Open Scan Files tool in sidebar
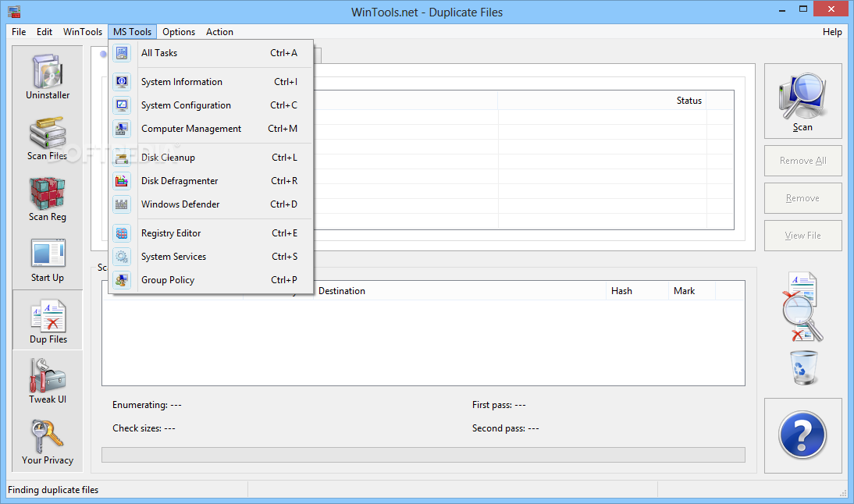The width and height of the screenshot is (854, 504). [x=48, y=137]
